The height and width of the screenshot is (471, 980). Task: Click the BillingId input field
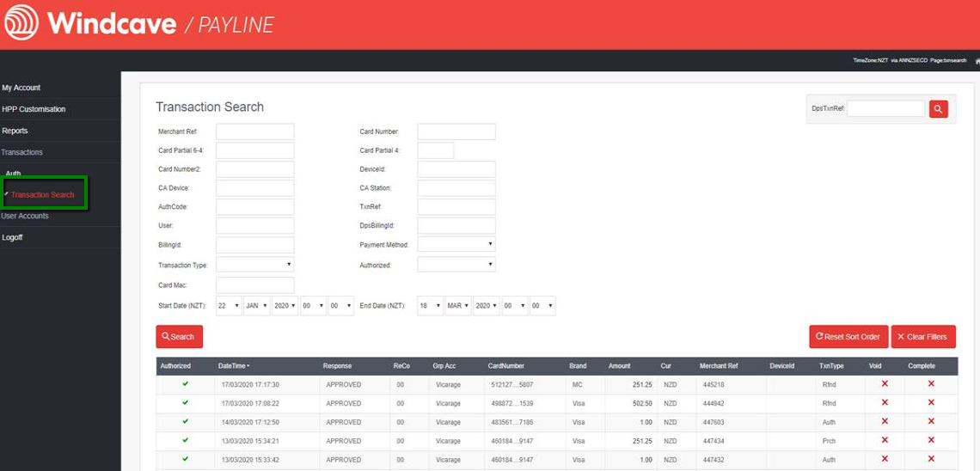click(255, 245)
